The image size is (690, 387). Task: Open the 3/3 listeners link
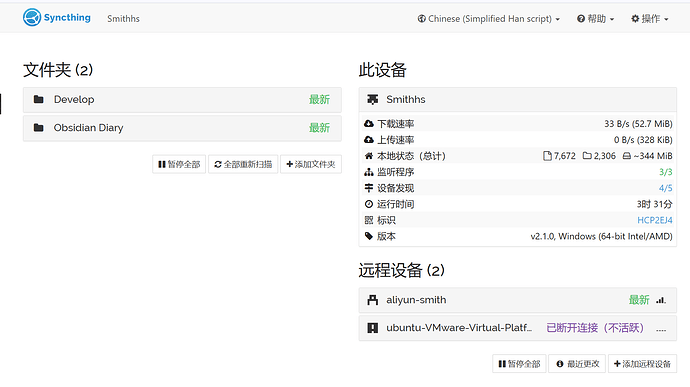[665, 172]
